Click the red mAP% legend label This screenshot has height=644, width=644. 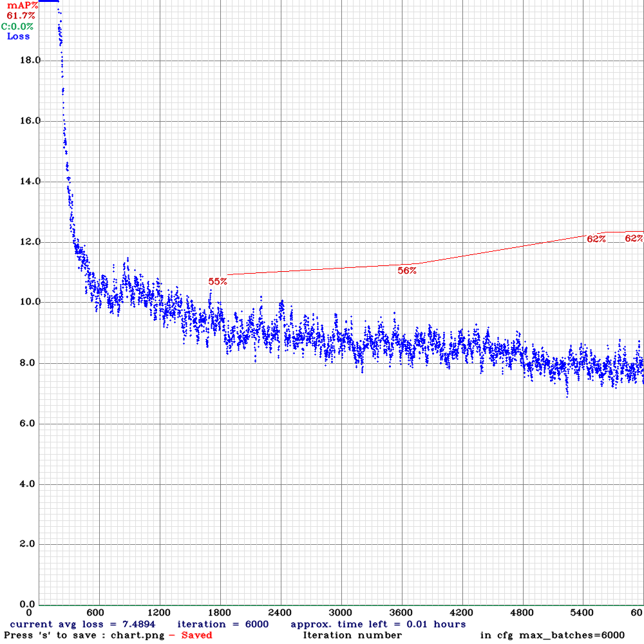(23, 6)
